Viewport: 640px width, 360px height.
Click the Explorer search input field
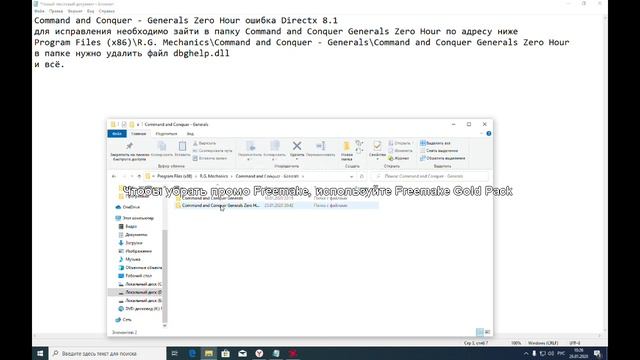tap(430, 176)
